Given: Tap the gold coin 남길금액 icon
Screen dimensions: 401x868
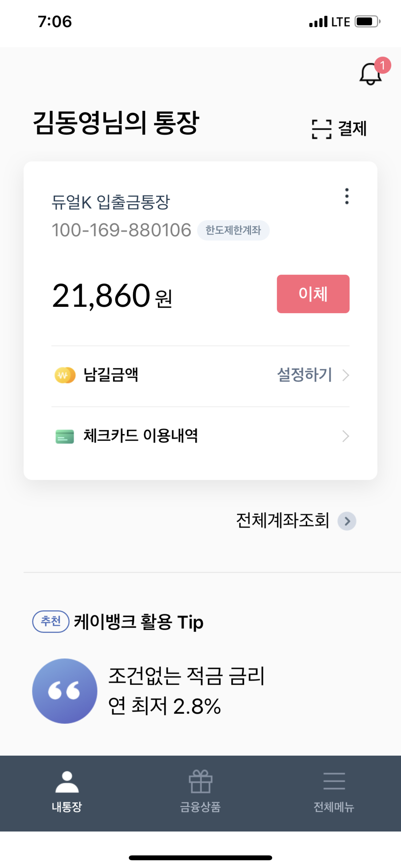Looking at the screenshot, I should coord(65,375).
